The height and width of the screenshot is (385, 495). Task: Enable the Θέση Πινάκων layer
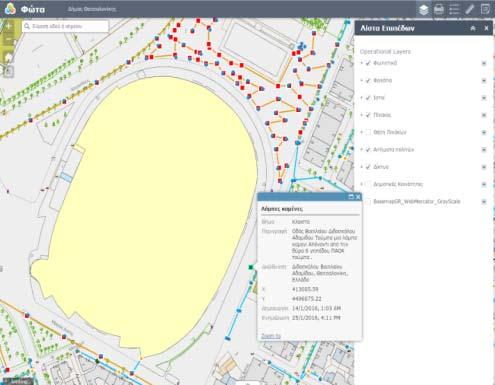[368, 132]
